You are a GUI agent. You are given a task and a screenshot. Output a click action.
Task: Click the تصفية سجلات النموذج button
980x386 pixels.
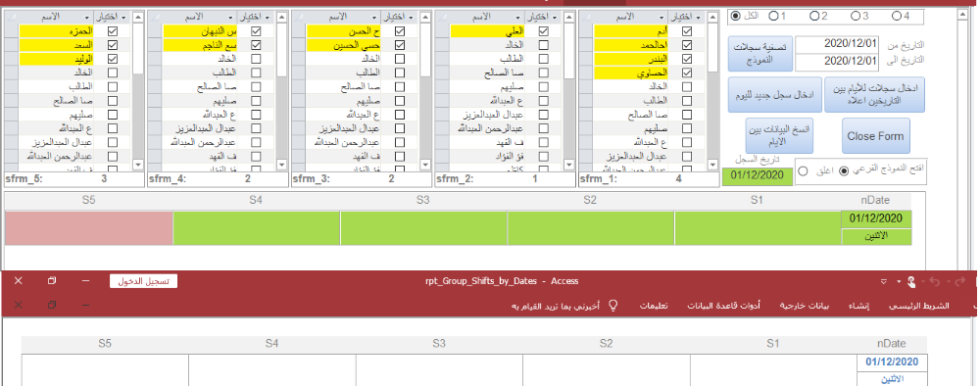coord(760,54)
